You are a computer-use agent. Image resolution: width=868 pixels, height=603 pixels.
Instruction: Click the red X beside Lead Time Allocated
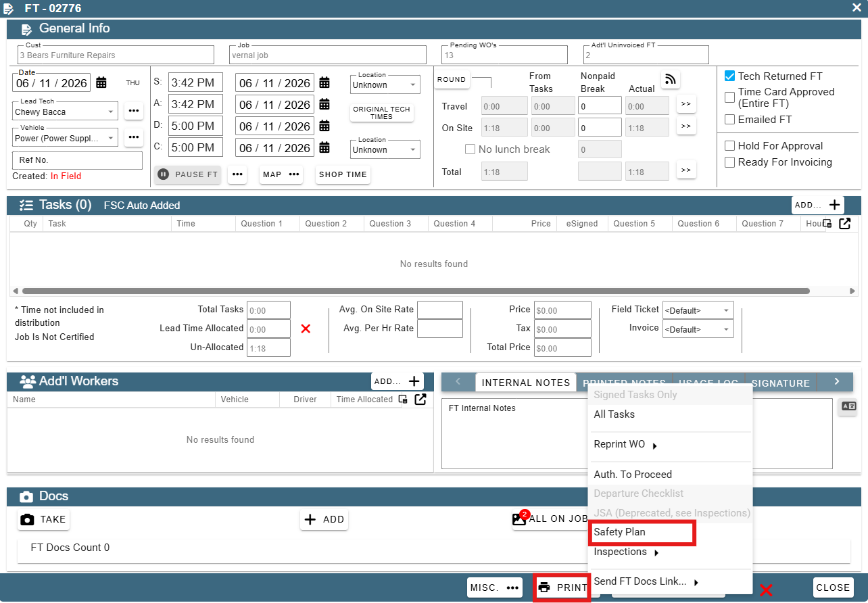coord(306,329)
